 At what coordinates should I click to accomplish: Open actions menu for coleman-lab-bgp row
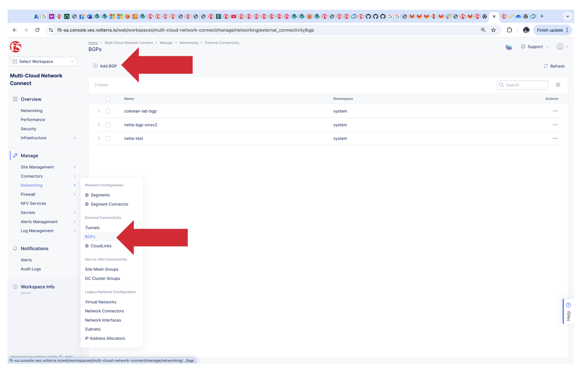[x=555, y=111]
